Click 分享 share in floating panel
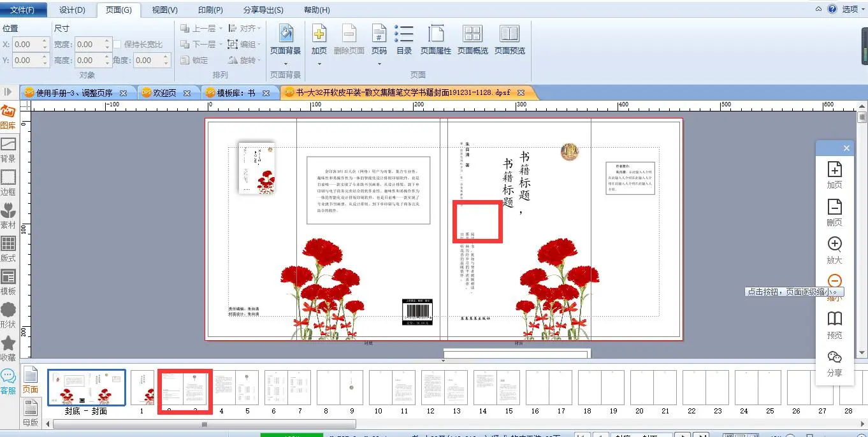 [834, 363]
